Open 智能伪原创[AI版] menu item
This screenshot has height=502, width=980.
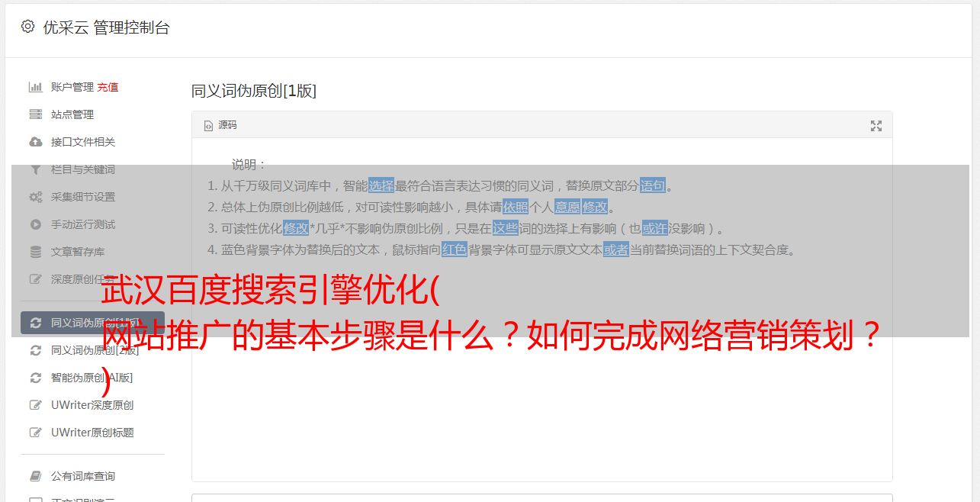[x=93, y=378]
